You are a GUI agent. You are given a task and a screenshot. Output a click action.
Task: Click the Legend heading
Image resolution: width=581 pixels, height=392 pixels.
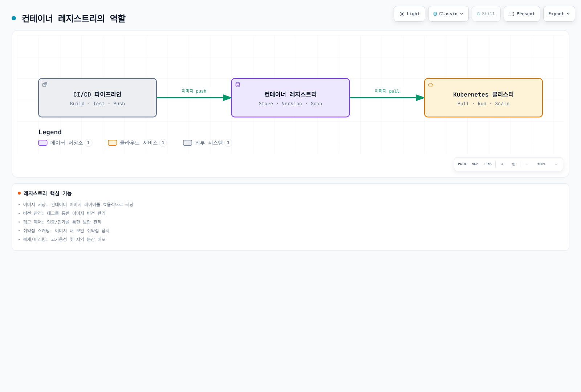(x=50, y=132)
